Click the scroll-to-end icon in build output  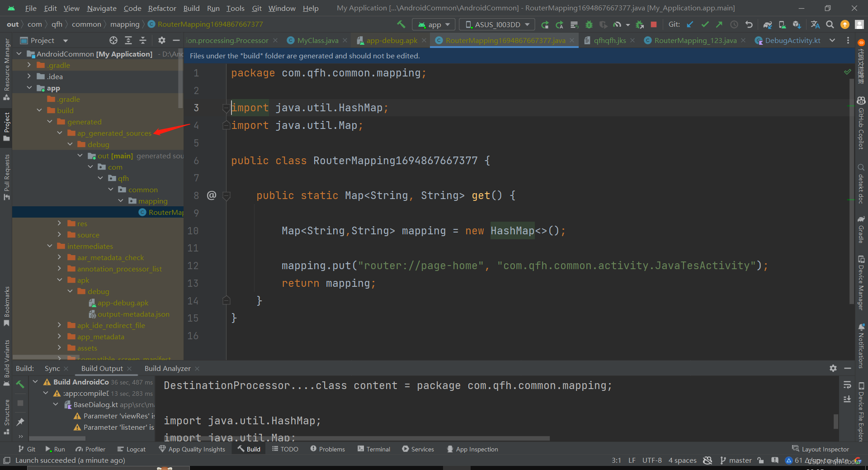(x=847, y=399)
